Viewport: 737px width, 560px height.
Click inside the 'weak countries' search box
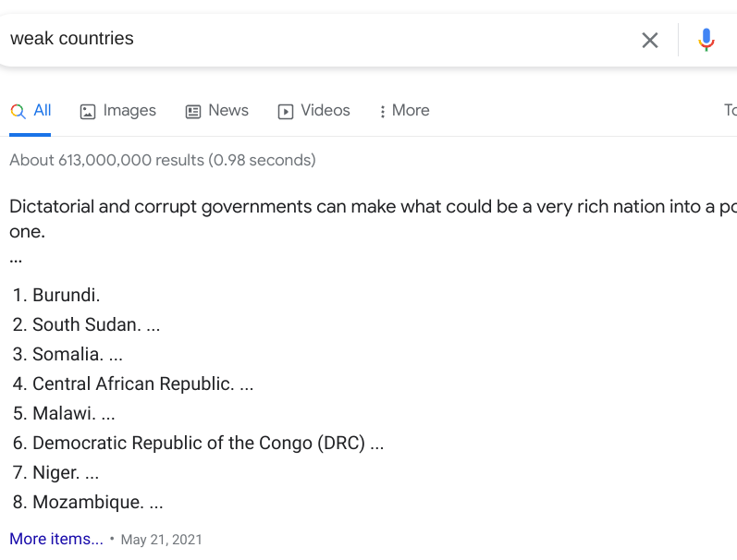point(320,39)
